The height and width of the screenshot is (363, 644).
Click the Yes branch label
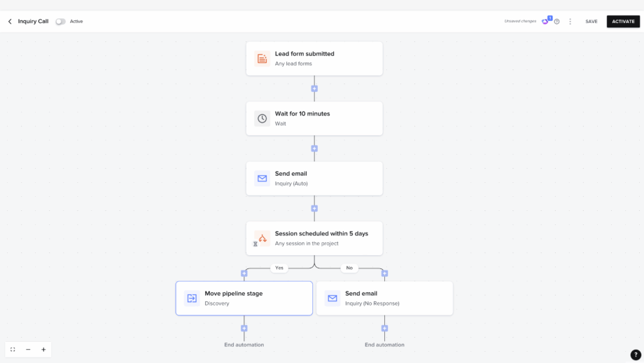pyautogui.click(x=279, y=268)
